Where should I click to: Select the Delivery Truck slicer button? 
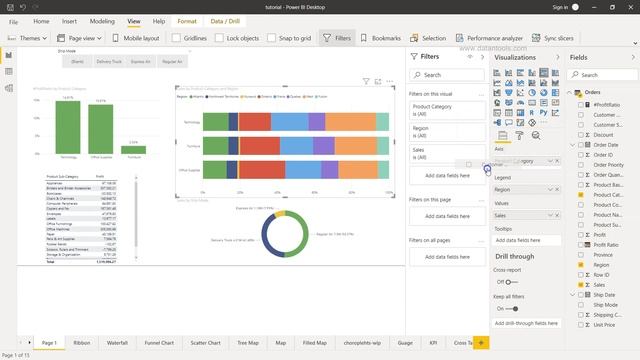pos(109,62)
